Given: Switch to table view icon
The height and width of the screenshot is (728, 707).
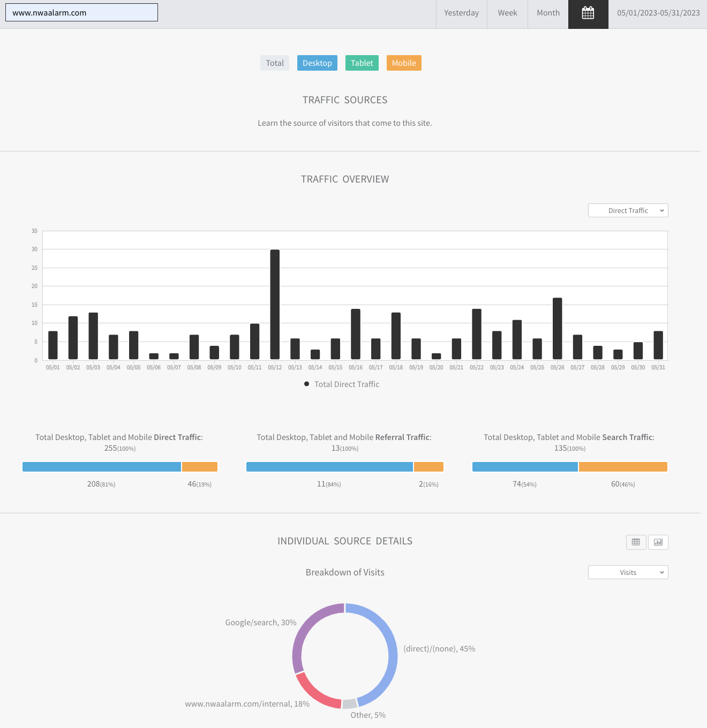Looking at the screenshot, I should [x=636, y=542].
